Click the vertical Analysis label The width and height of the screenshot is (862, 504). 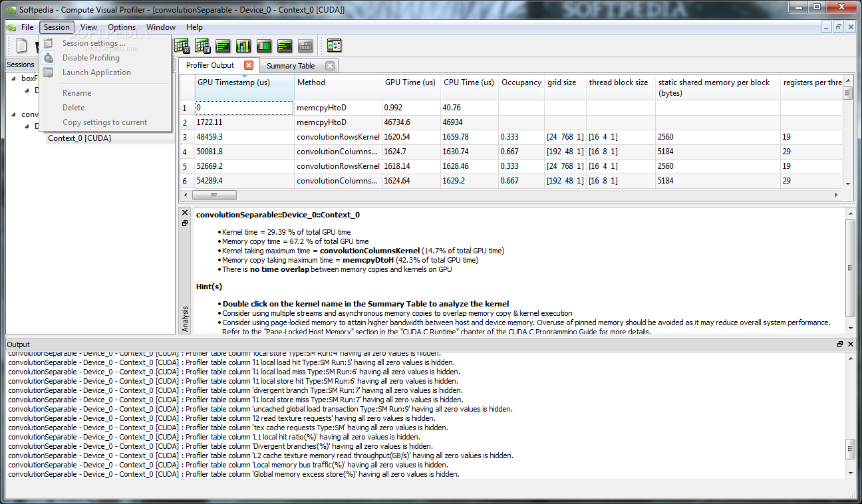tap(185, 318)
